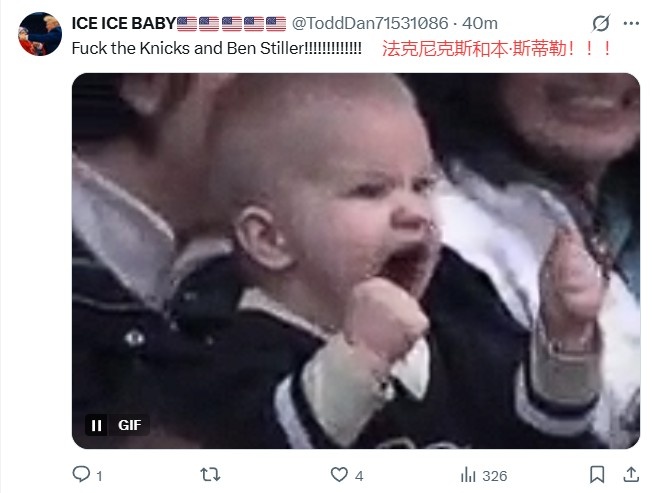Open the ICE ICE BABY display name

pos(179,23)
